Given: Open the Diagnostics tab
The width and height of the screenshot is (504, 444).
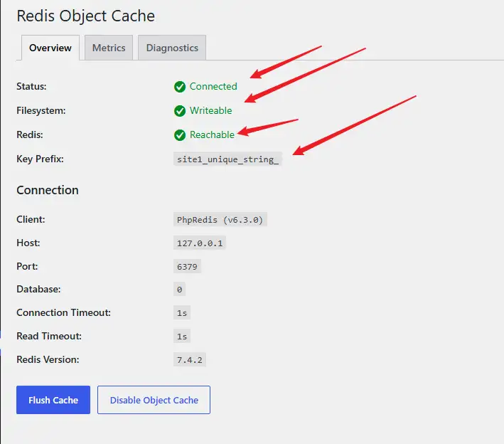Looking at the screenshot, I should coord(172,48).
